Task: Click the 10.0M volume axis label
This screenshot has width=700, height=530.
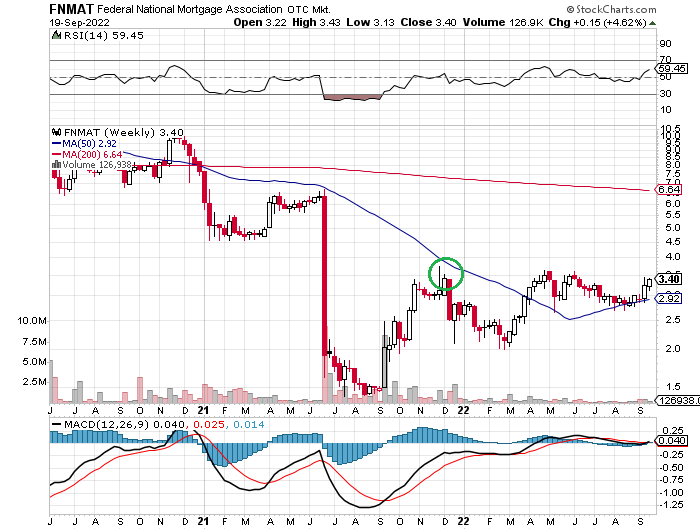Action: (x=32, y=321)
